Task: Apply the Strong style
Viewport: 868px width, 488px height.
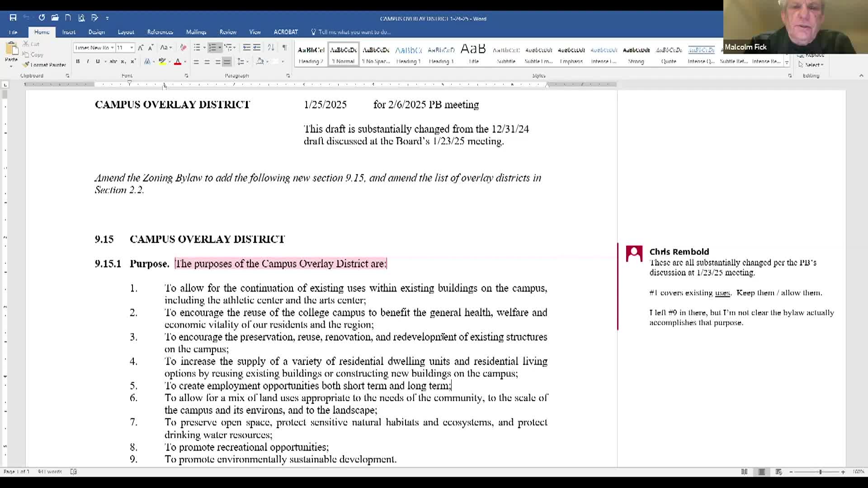Action: coord(636,55)
